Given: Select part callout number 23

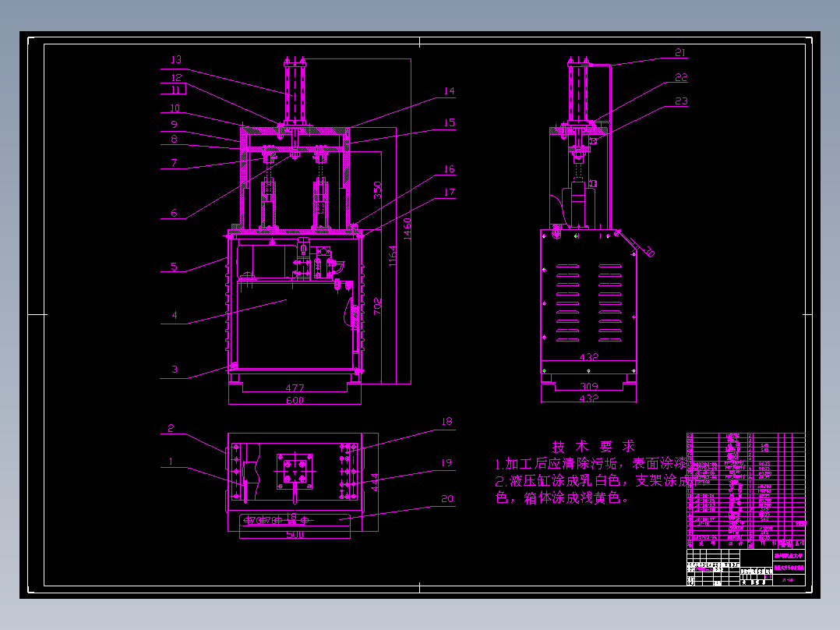Looking at the screenshot, I should [681, 101].
